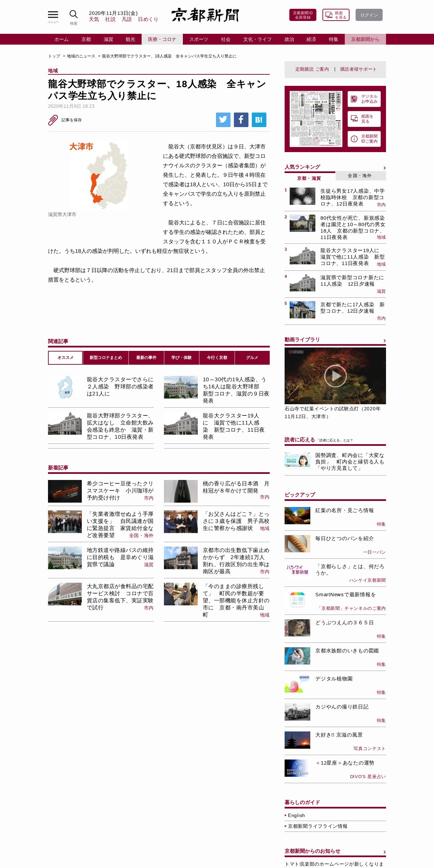Open 毎日ひとつのパンを紹介 pickup
This screenshot has height=868, width=434.
click(344, 538)
